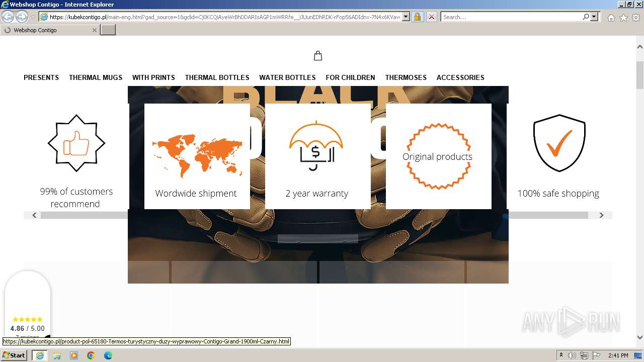Click the search magnifier icon
The image size is (644, 362).
pyautogui.click(x=586, y=17)
